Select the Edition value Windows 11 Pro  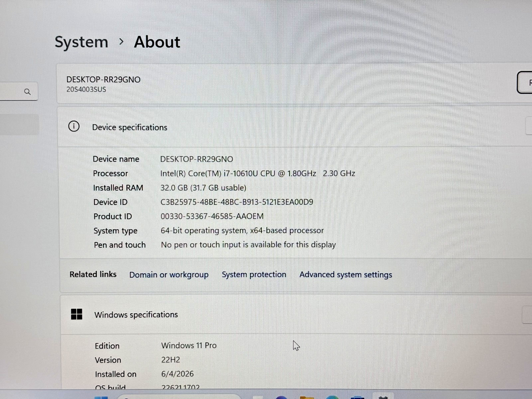189,345
